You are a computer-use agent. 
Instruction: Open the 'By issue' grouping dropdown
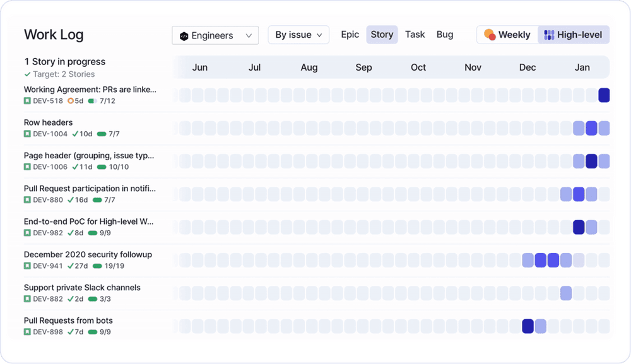coord(298,35)
